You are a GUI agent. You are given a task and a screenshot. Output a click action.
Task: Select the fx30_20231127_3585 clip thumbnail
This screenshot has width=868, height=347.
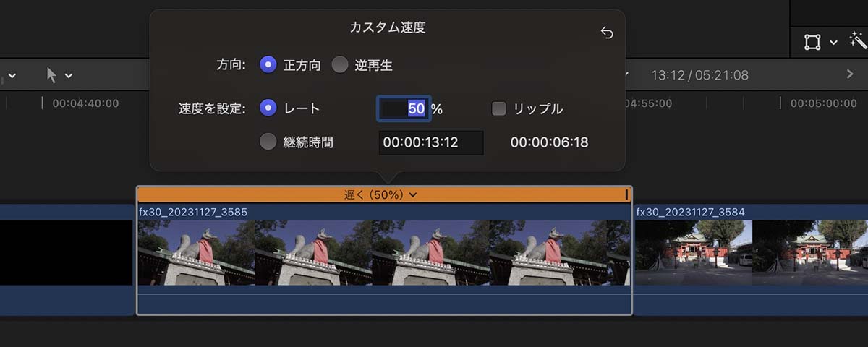point(384,252)
